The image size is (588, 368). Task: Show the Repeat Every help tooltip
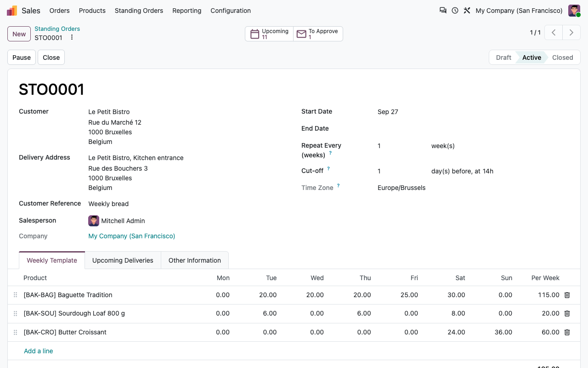point(330,153)
